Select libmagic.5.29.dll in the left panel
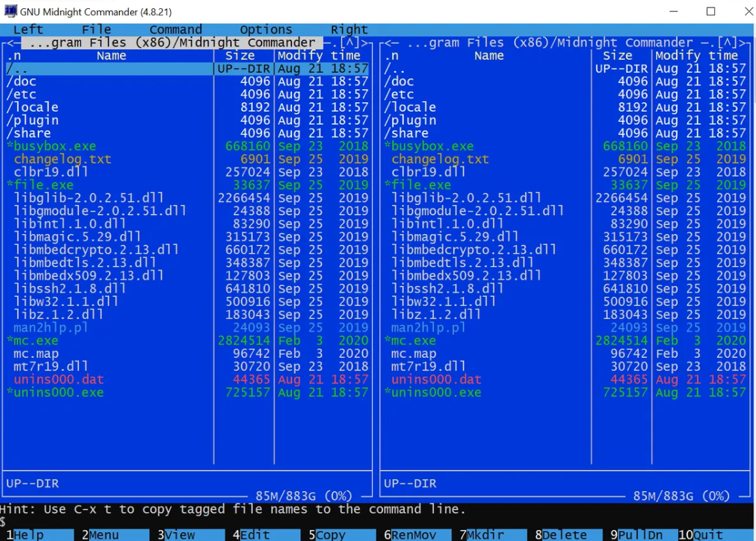Viewport: 756px width, 541px height. click(188, 237)
